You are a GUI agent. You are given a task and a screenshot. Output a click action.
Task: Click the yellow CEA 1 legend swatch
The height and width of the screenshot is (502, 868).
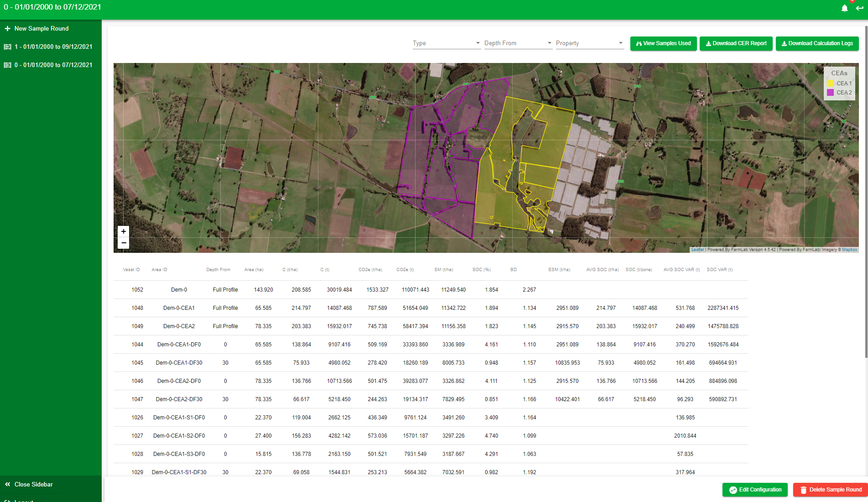[x=831, y=84]
